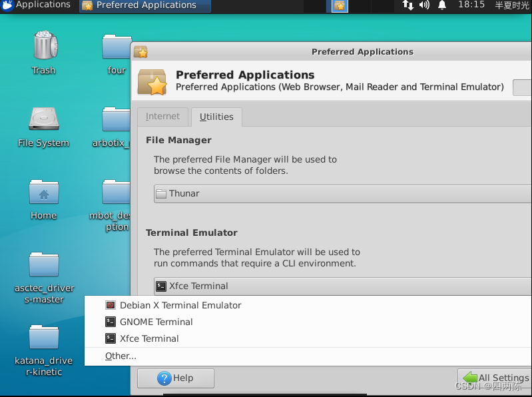Click the Applications menu mouse icon

[7, 5]
